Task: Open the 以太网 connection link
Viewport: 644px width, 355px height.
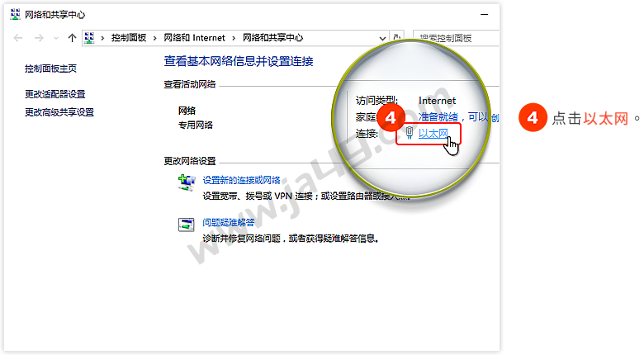Action: tap(433, 134)
